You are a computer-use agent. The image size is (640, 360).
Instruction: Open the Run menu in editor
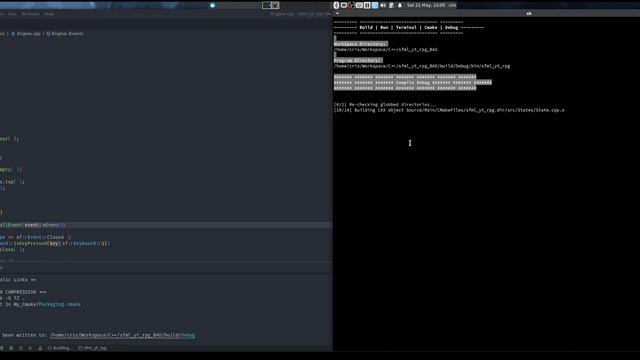[x=12, y=14]
